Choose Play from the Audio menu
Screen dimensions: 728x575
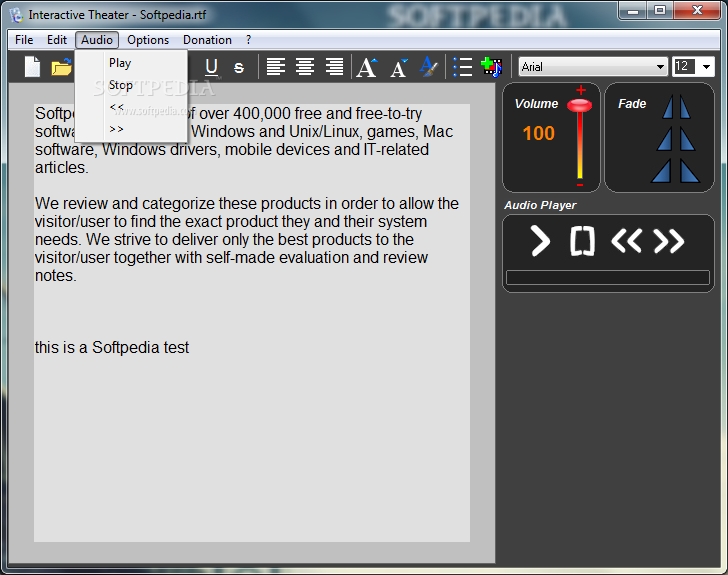(131, 63)
